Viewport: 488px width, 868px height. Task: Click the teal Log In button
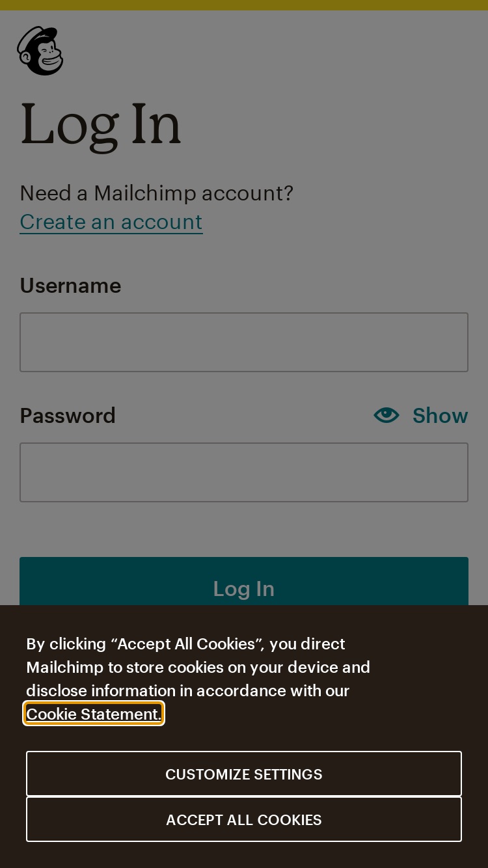pyautogui.click(x=244, y=582)
